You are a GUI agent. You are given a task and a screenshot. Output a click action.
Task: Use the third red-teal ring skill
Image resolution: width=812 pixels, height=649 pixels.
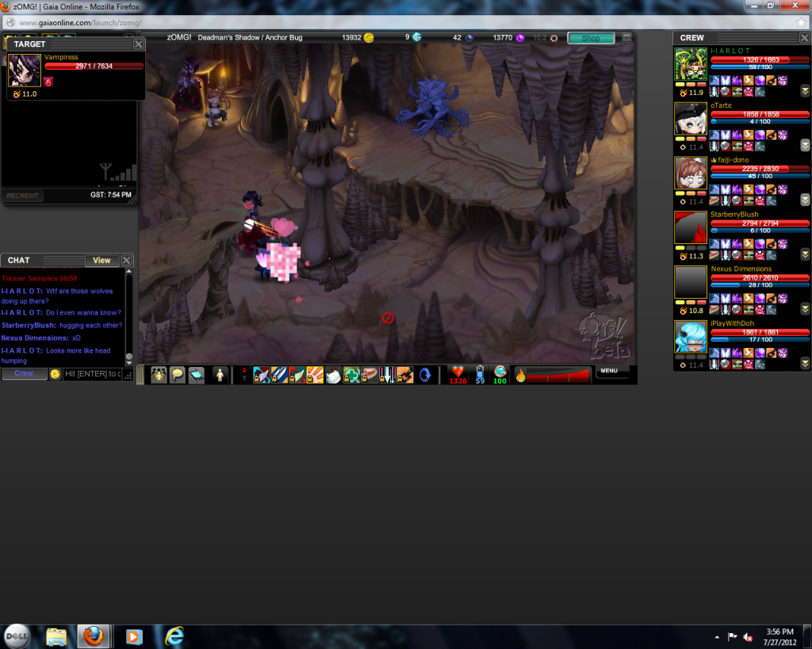297,375
